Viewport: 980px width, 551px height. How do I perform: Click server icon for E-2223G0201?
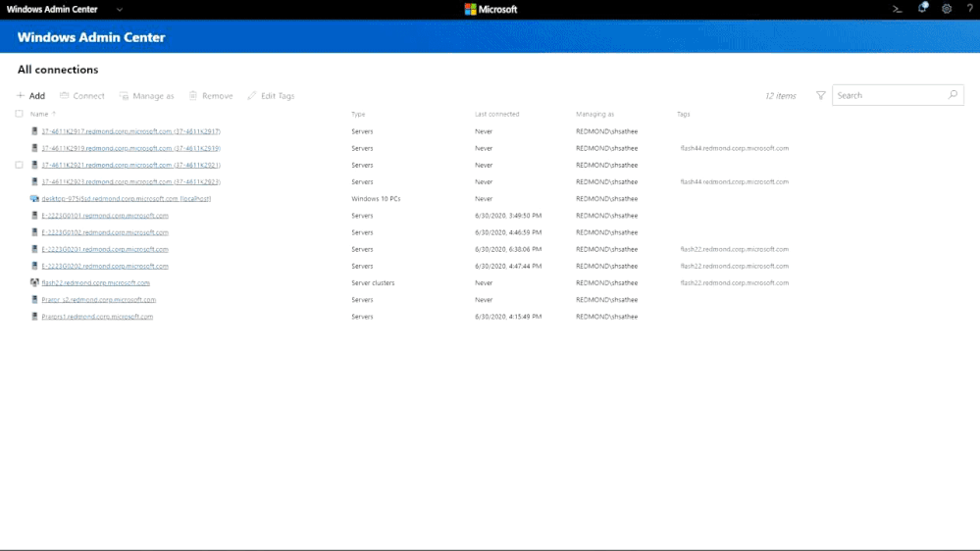click(34, 249)
